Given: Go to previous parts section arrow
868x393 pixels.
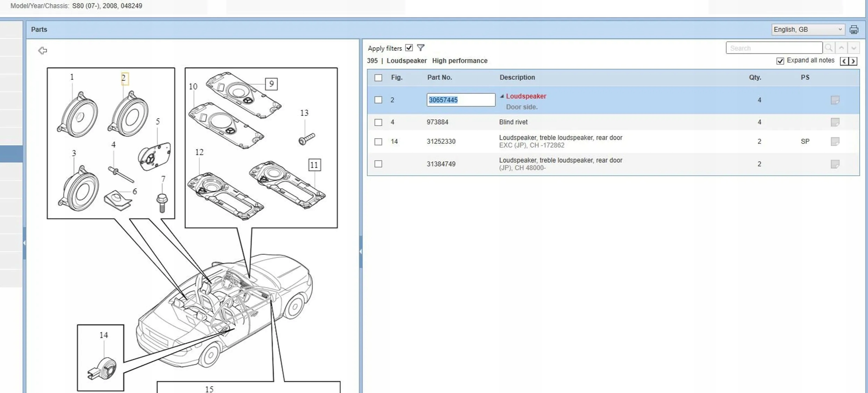Looking at the screenshot, I should [844, 61].
